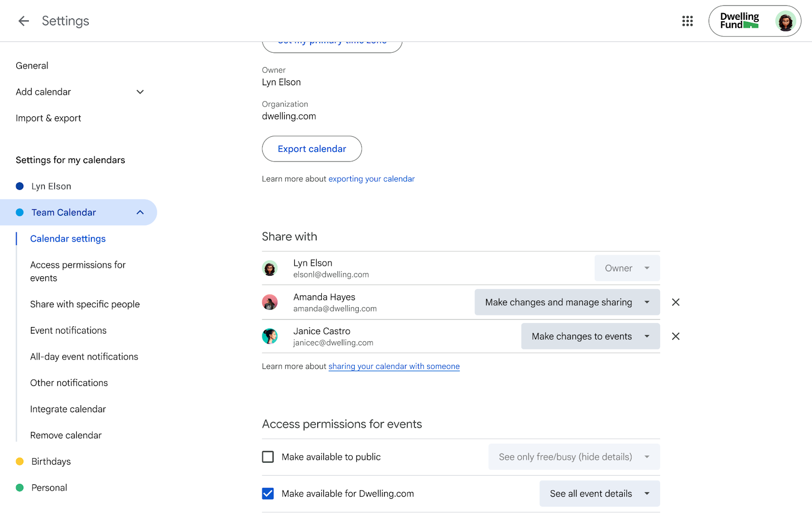Select the Birthdays calendar in the sidebar

click(50, 461)
